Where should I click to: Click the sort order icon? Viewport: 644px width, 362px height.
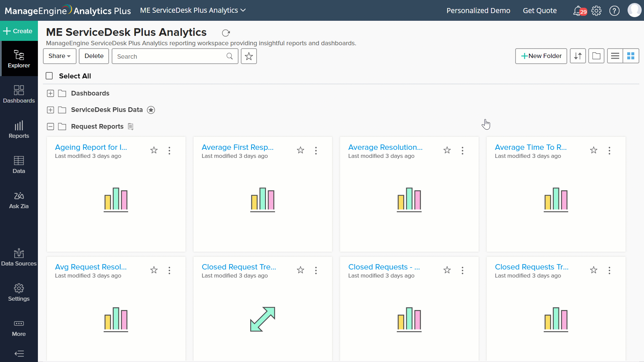click(x=578, y=56)
